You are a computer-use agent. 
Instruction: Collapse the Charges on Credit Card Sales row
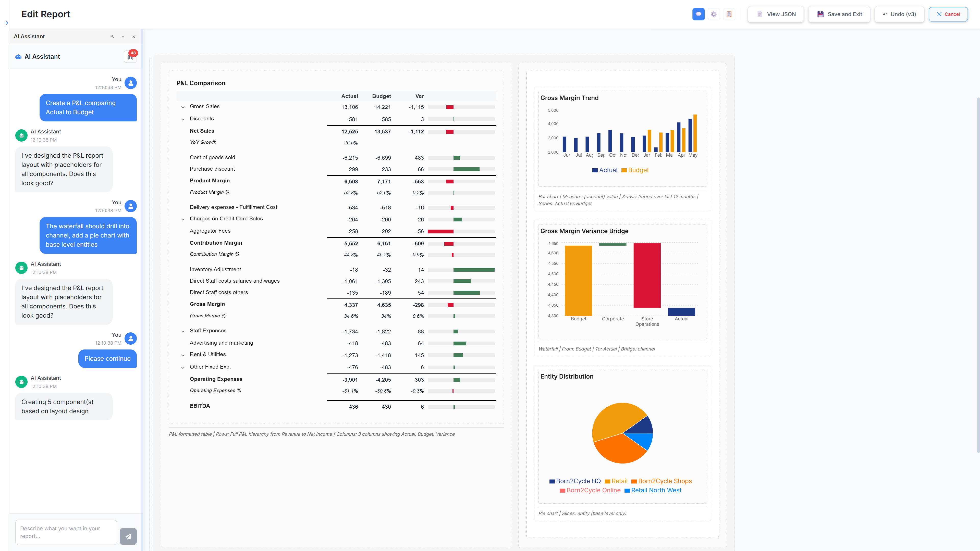coord(183,219)
